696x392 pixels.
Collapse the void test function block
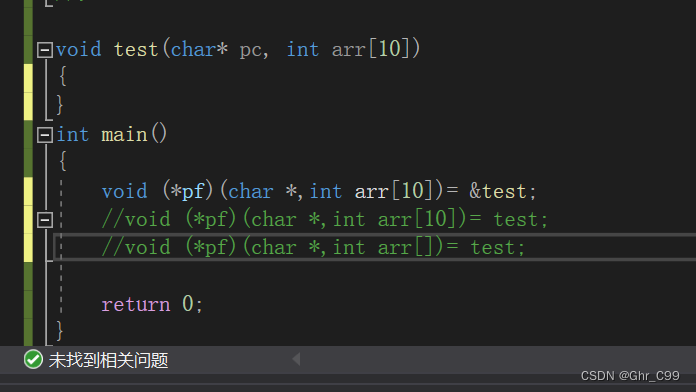tap(44, 50)
